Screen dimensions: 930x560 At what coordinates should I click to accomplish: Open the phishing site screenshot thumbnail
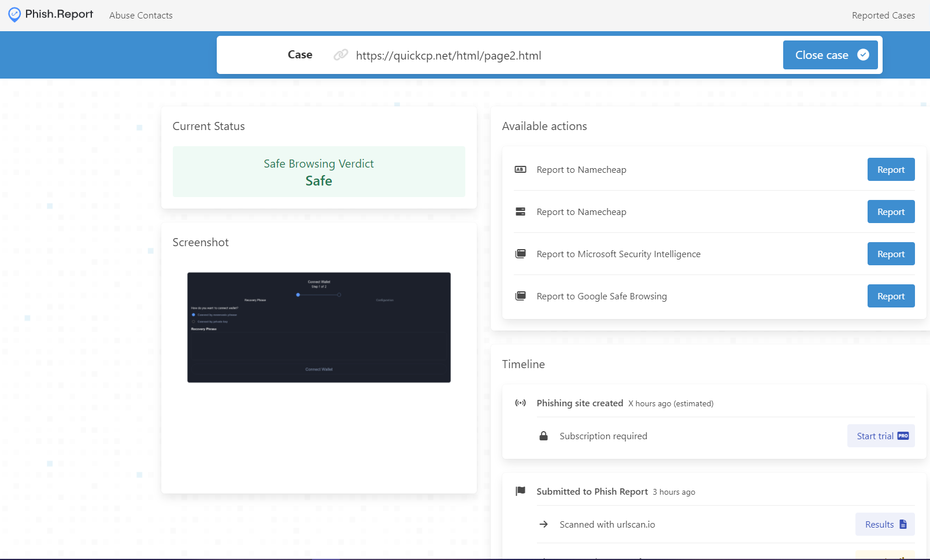pos(319,328)
